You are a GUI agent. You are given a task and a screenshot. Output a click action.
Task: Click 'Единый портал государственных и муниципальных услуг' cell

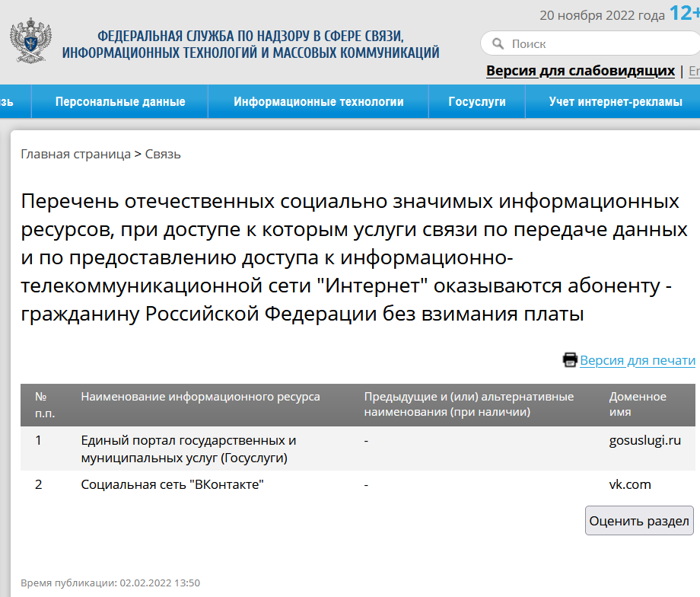[x=189, y=449]
